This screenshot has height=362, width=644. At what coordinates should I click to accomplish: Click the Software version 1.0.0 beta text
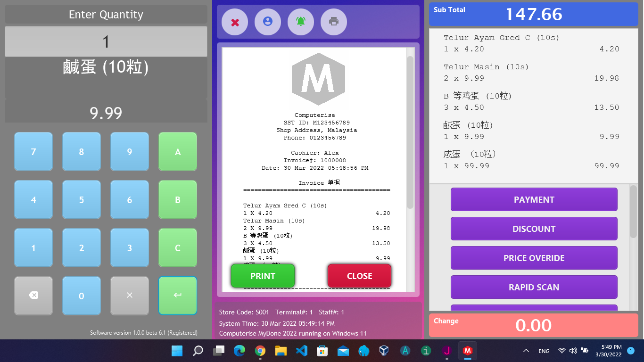pyautogui.click(x=144, y=333)
